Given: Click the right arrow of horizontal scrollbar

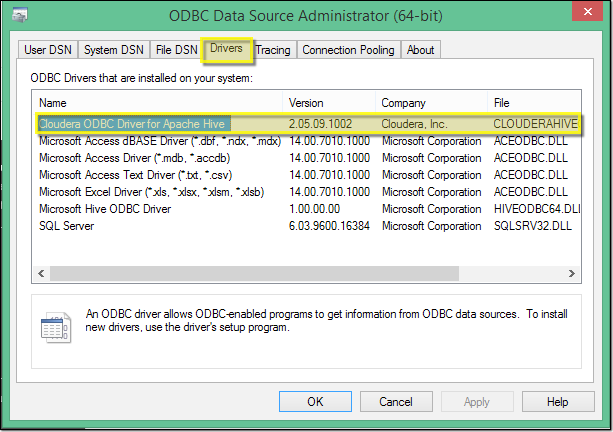Looking at the screenshot, I should pyautogui.click(x=572, y=273).
